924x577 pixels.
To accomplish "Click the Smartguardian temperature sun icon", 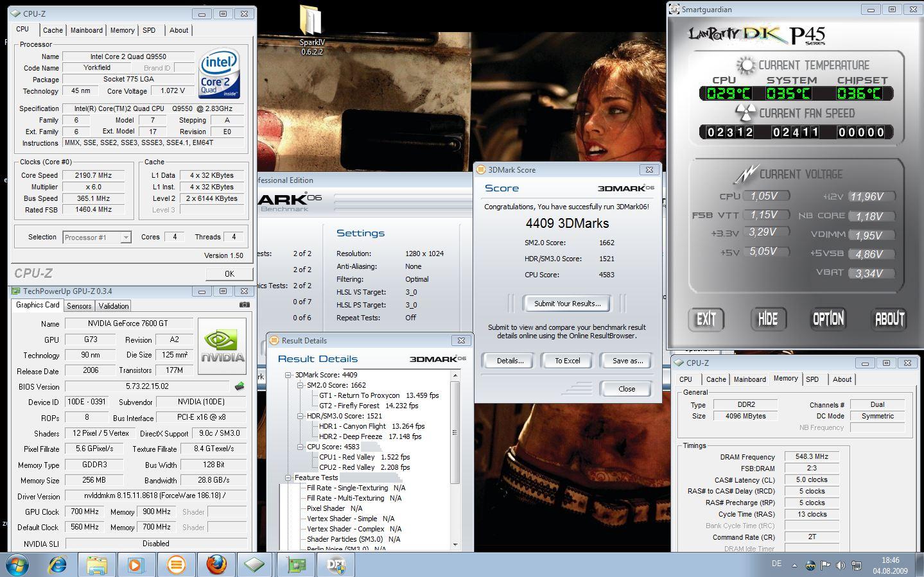I will coord(746,65).
